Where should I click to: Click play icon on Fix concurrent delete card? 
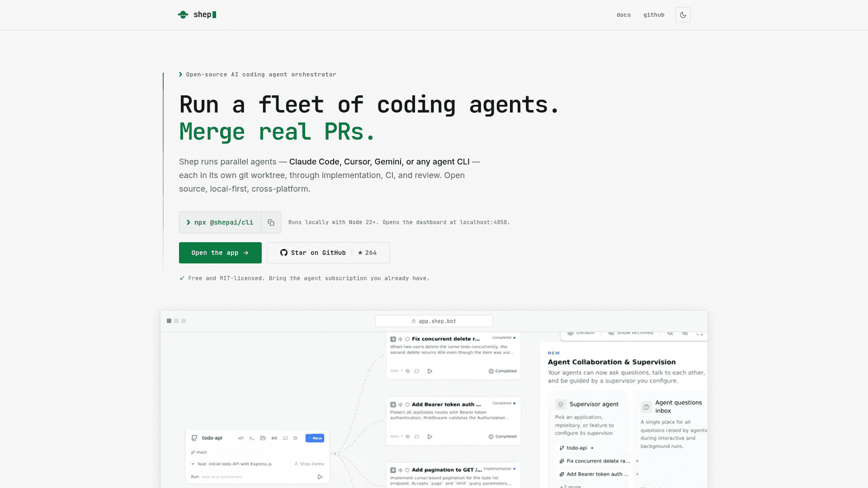coord(430,371)
